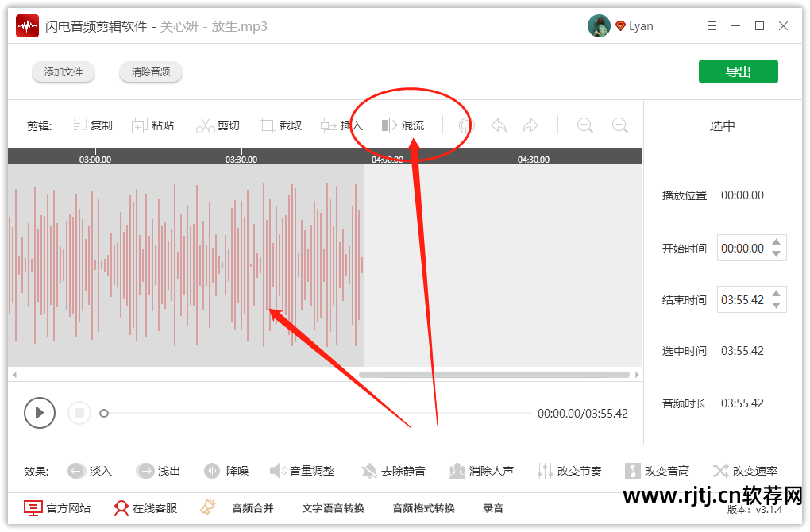Open the hamburger menu at top right

click(x=712, y=25)
